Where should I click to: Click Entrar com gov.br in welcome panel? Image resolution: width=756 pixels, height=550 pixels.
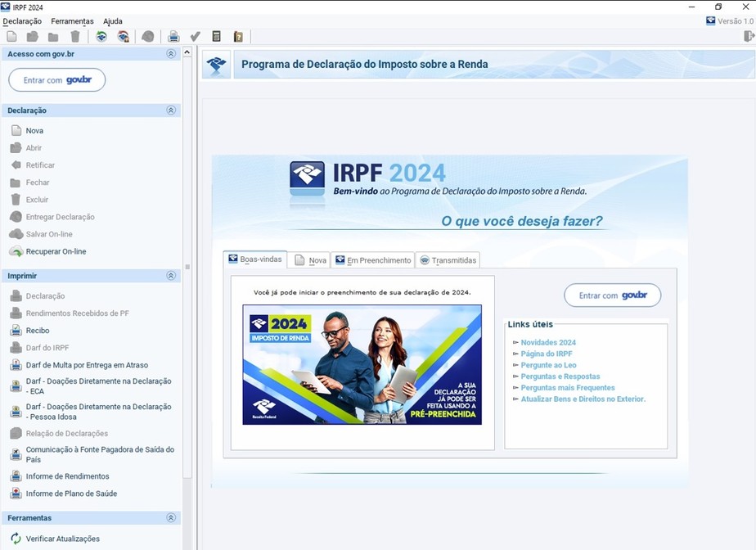click(612, 295)
